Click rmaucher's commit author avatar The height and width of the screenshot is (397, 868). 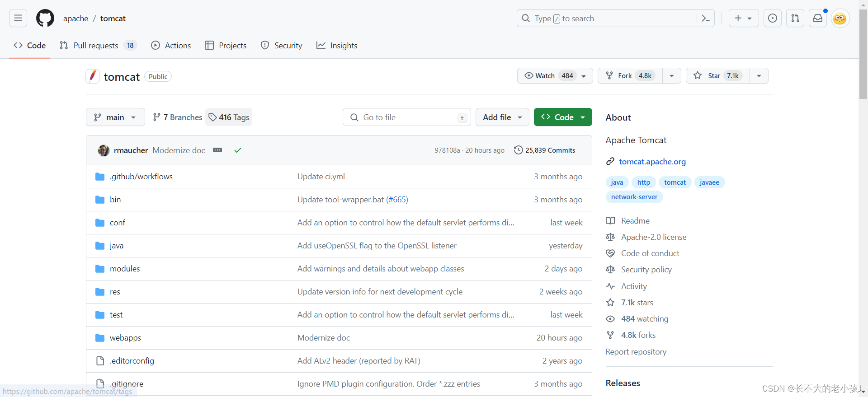click(104, 150)
